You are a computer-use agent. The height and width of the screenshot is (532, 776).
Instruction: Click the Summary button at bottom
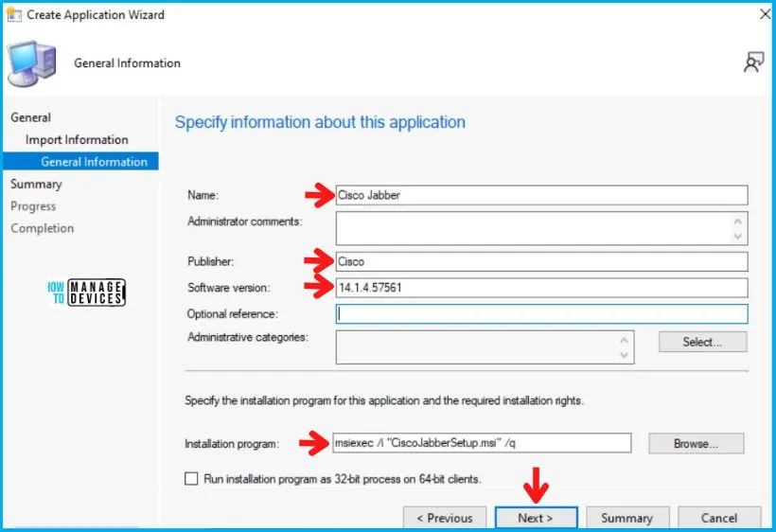tap(627, 518)
